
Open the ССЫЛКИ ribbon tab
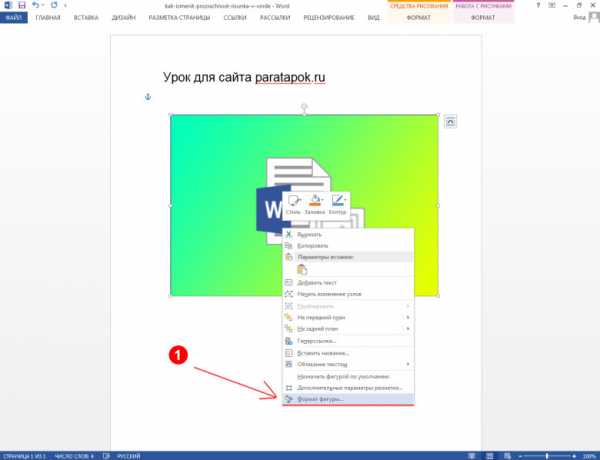click(x=235, y=18)
